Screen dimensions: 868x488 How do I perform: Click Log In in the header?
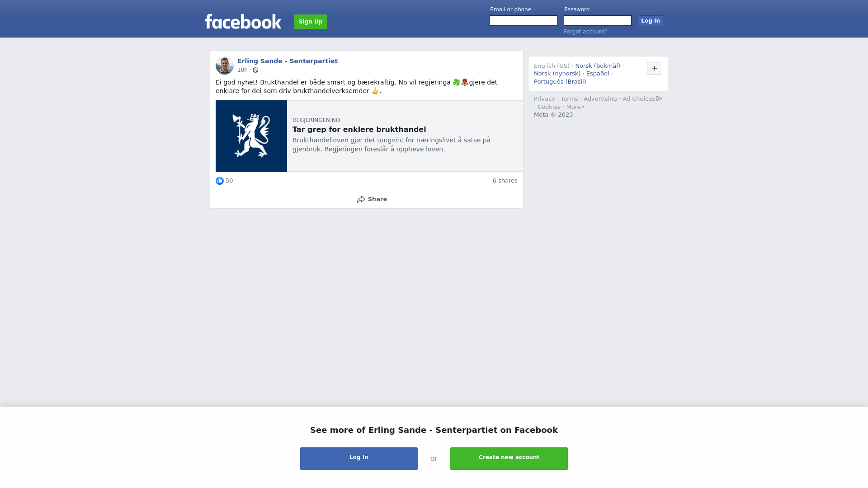coord(651,21)
